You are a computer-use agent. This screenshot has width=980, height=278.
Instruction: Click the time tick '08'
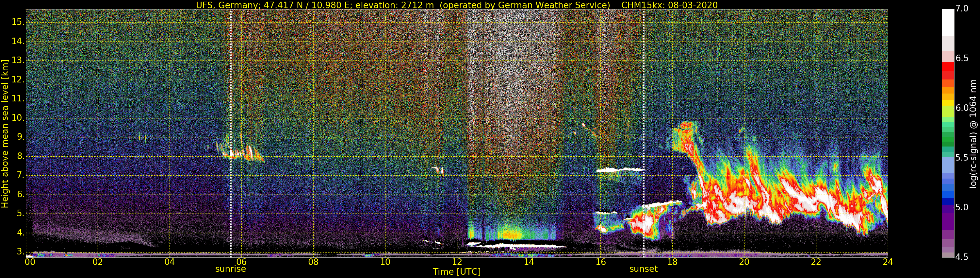click(x=313, y=262)
